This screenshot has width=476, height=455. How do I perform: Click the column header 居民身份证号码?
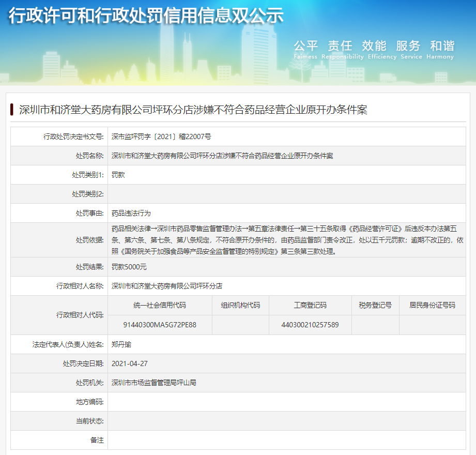(x=432, y=305)
